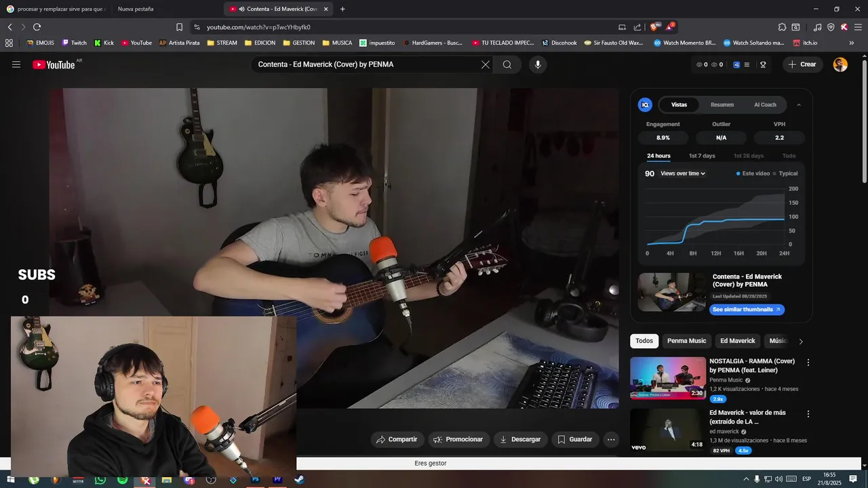Click the YouTube search magnifier button
The width and height of the screenshot is (868, 488).
[x=507, y=64]
